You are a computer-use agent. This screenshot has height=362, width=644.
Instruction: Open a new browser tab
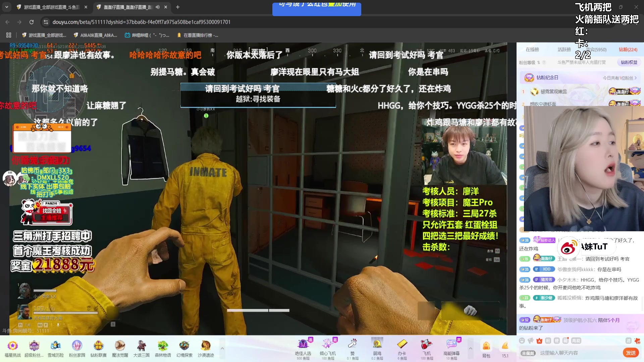pos(178,7)
